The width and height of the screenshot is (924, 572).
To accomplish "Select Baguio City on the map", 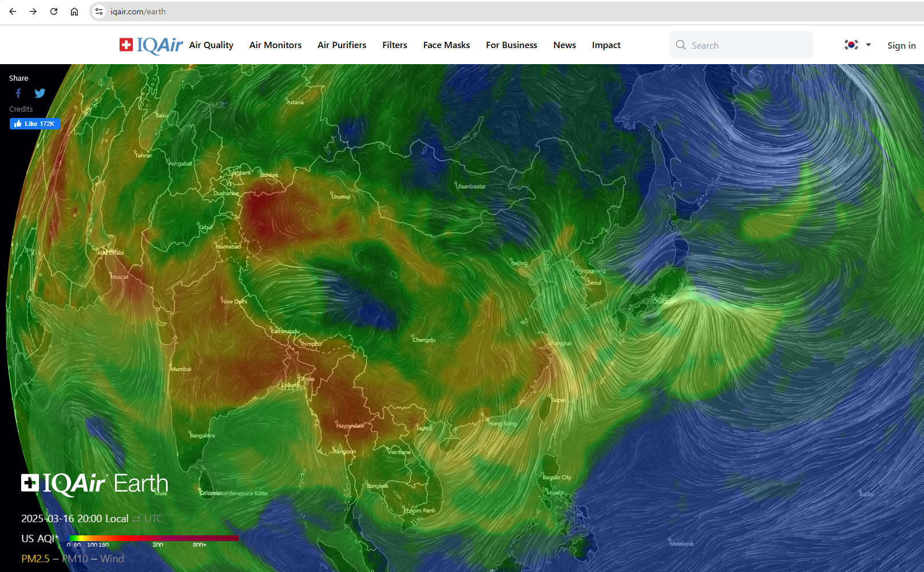I will (x=557, y=477).
